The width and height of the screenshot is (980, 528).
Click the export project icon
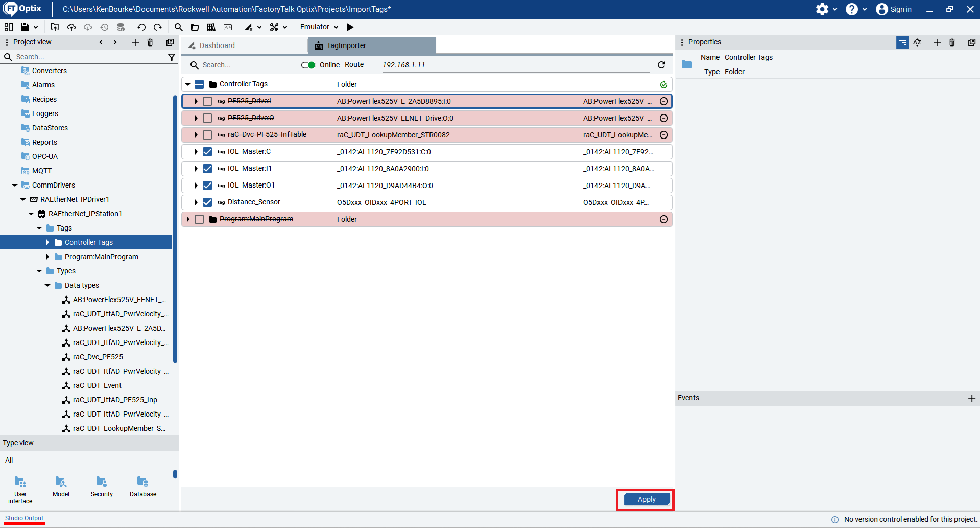click(x=55, y=27)
